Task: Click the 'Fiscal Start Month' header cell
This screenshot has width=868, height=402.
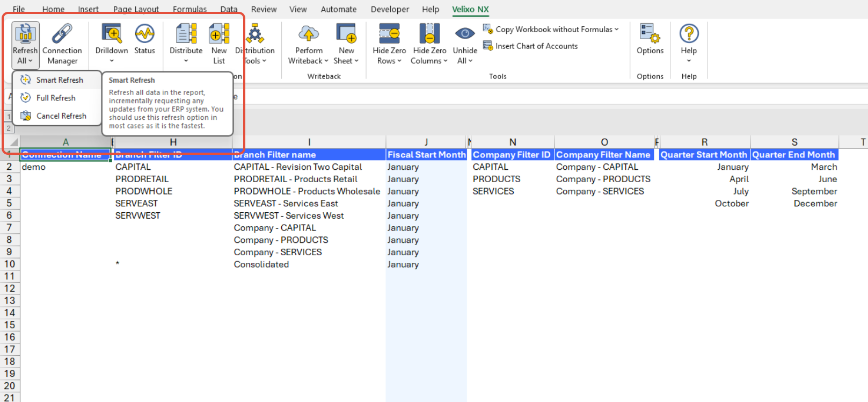Action: tap(426, 155)
